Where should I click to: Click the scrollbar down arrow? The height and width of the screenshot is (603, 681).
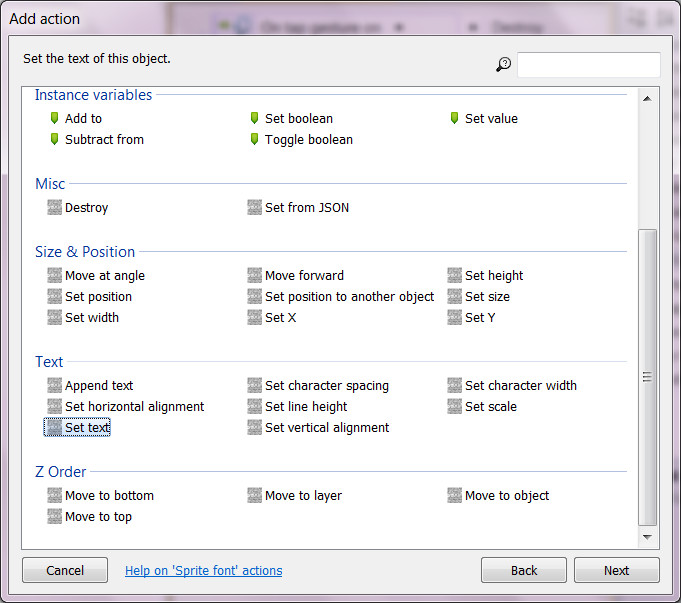click(647, 537)
